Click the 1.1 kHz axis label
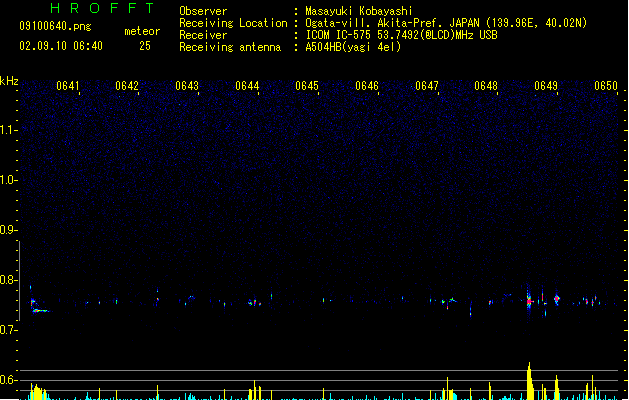629x400 pixels. pos(8,130)
